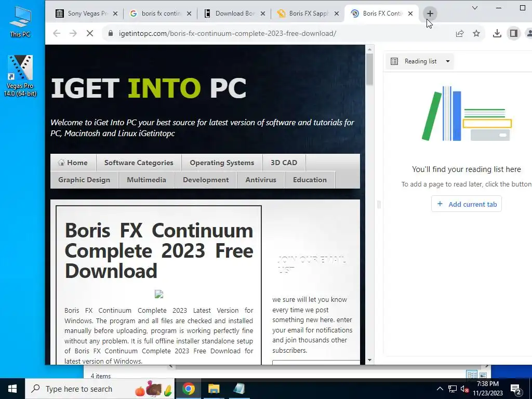This screenshot has height=399, width=532.
Task: Open Software Categories menu item
Action: tap(139, 163)
